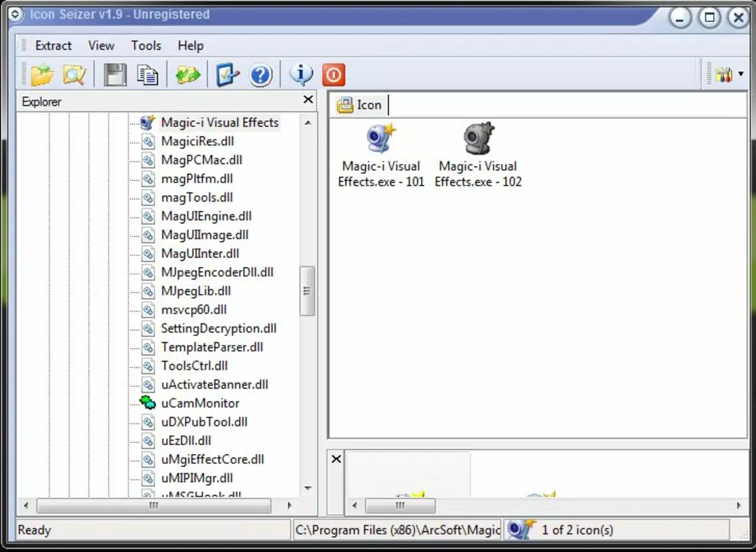The width and height of the screenshot is (756, 552).
Task: Click the green uCamMonitor file icon
Action: coord(148,403)
